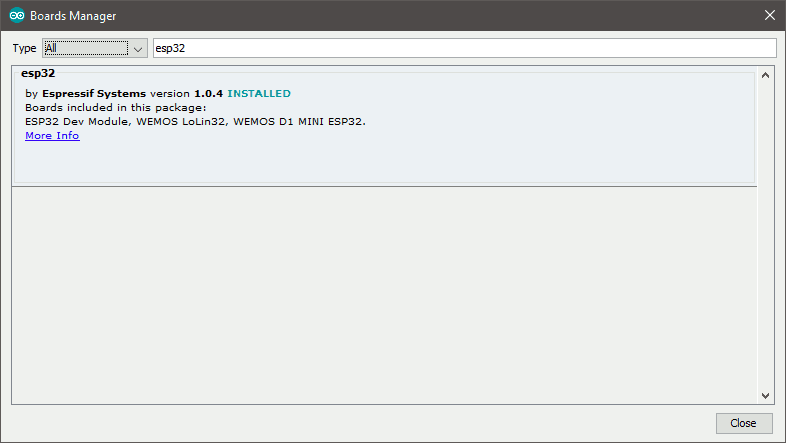This screenshot has width=786, height=443.
Task: Close the Boards Manager window
Action: click(770, 16)
